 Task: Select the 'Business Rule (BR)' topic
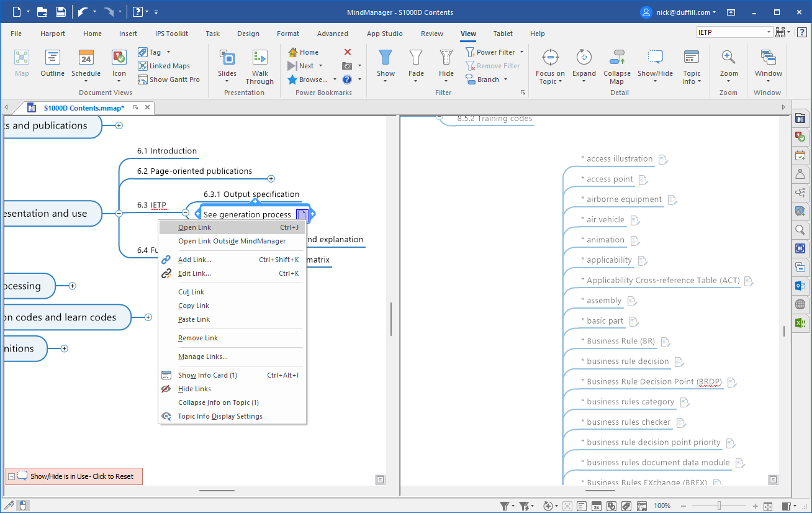[x=620, y=341]
